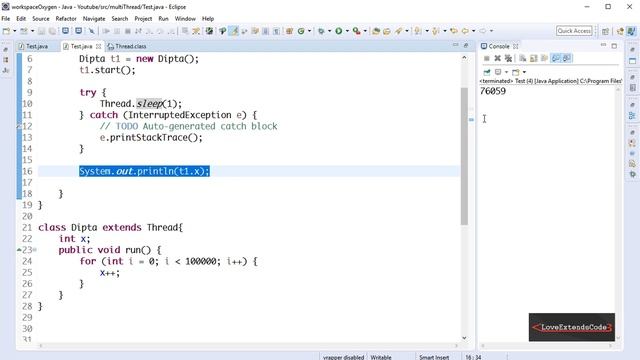Toggle Word Wrap in console
The height and width of the screenshot is (360, 640).
tap(544, 58)
